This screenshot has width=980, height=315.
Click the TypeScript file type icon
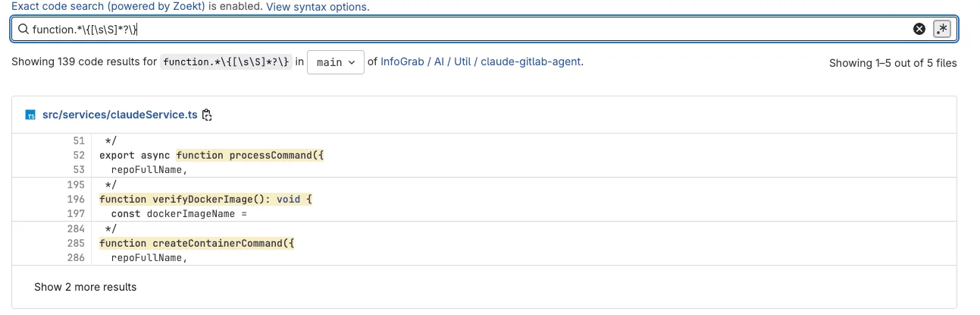click(x=31, y=115)
